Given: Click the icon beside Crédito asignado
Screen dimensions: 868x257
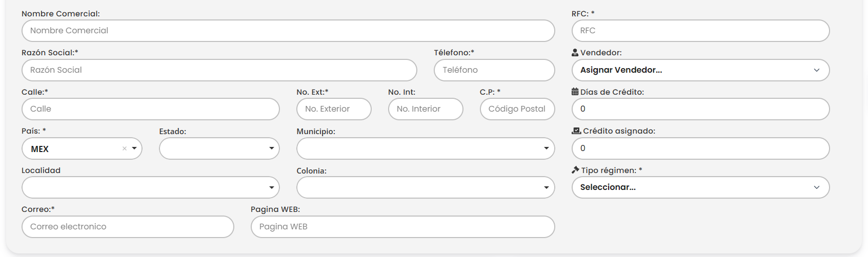Looking at the screenshot, I should click(x=576, y=131).
